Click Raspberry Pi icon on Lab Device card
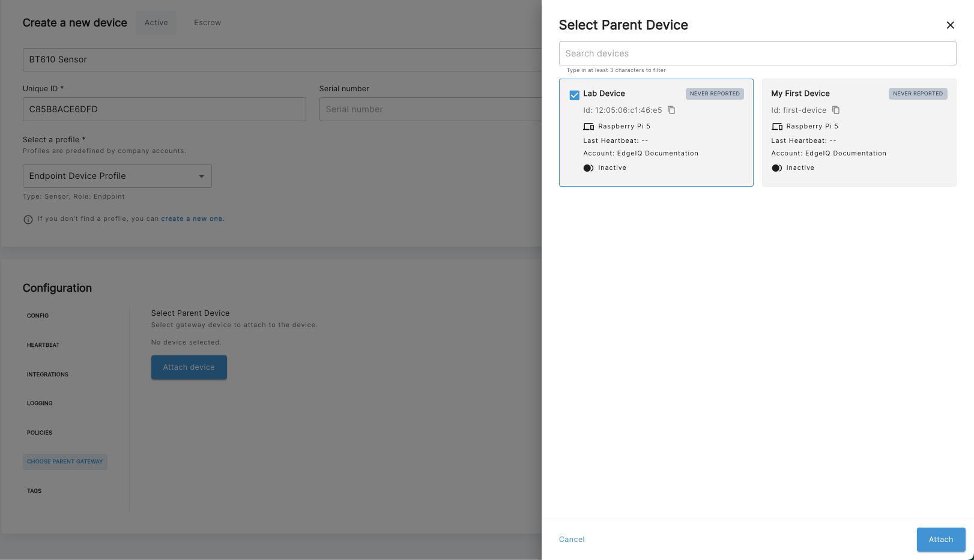The height and width of the screenshot is (560, 974). (588, 127)
